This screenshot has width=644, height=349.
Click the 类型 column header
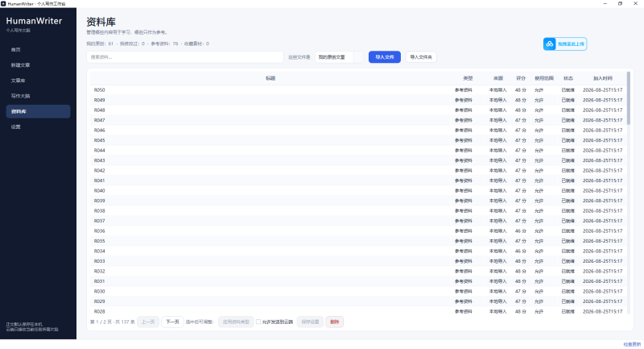[468, 78]
